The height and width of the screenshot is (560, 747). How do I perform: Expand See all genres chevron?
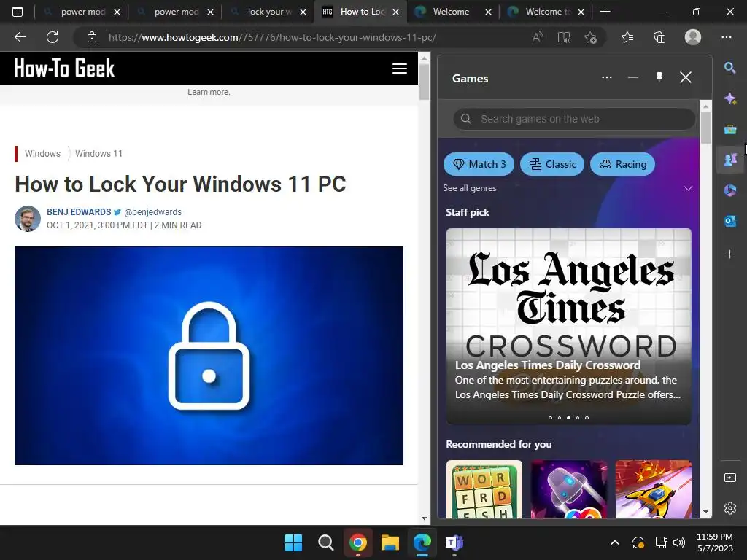pyautogui.click(x=688, y=188)
